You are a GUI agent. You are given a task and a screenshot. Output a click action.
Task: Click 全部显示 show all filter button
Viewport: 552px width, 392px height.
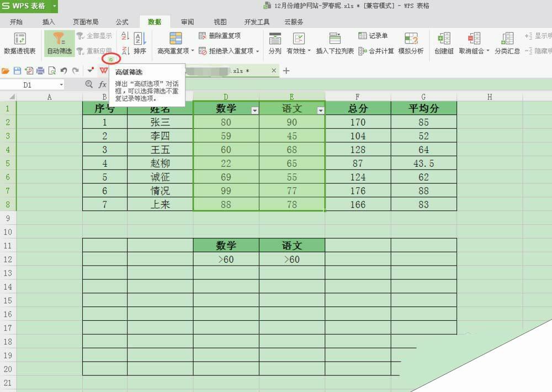click(x=94, y=35)
